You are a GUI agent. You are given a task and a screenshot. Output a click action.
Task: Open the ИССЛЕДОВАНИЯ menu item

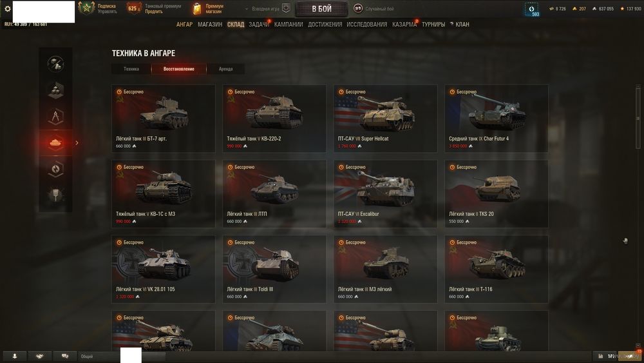367,25
